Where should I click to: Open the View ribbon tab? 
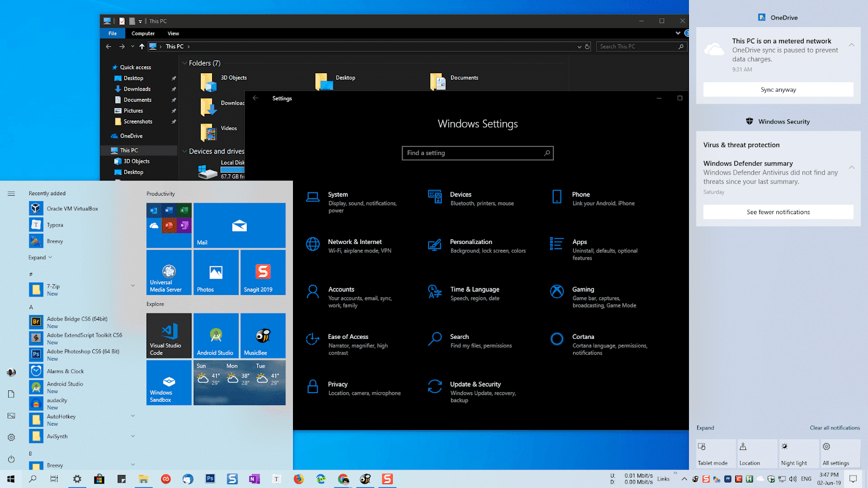pyautogui.click(x=173, y=33)
